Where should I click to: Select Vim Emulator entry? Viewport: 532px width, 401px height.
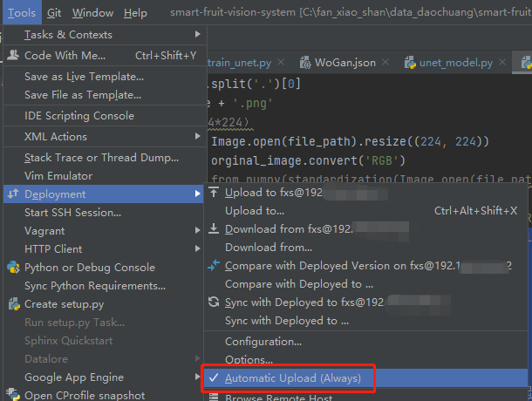[x=105, y=176]
